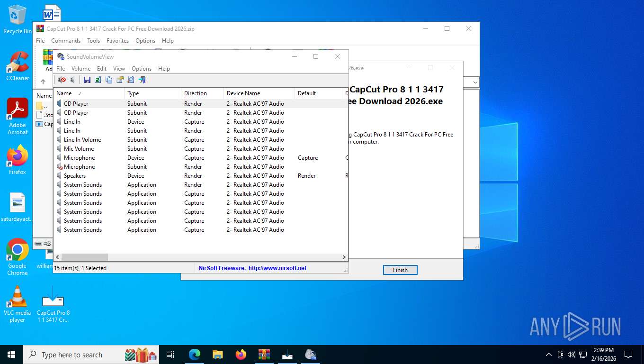644x364 pixels.
Task: Click the speaker icon beside Speakers row
Action: click(59, 176)
